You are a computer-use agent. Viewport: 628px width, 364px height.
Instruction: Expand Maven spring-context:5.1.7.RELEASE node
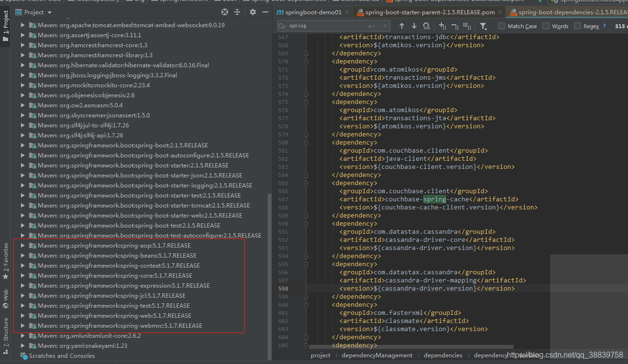click(23, 266)
